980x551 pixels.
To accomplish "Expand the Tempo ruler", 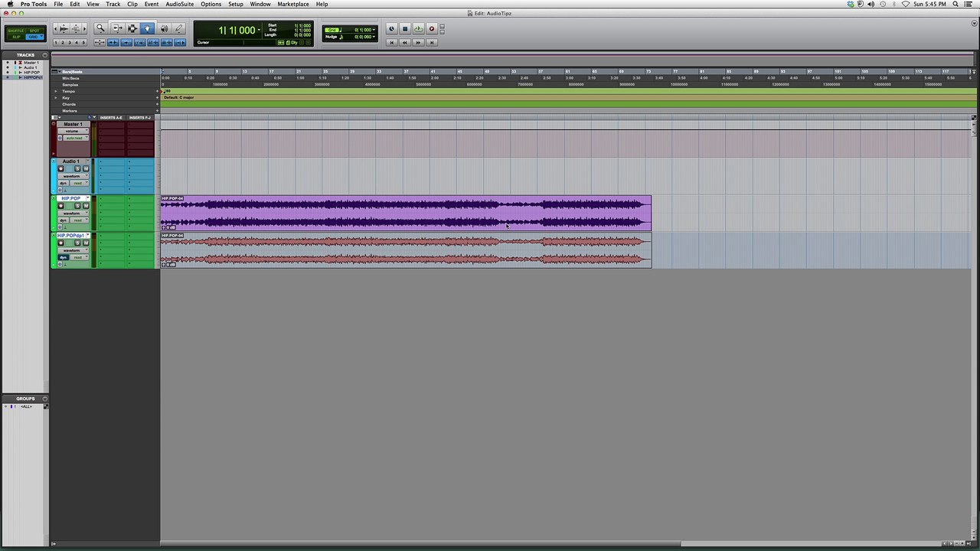I will point(55,91).
